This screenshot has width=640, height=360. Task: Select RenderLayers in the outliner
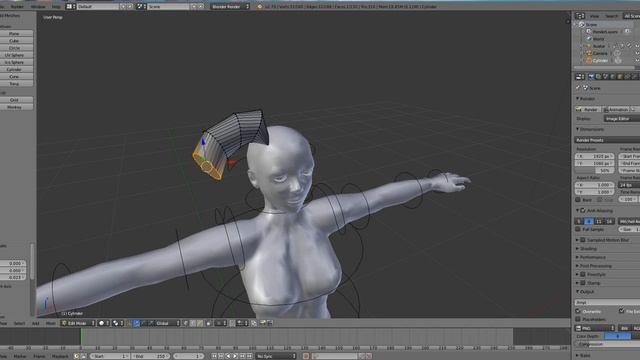[x=605, y=31]
